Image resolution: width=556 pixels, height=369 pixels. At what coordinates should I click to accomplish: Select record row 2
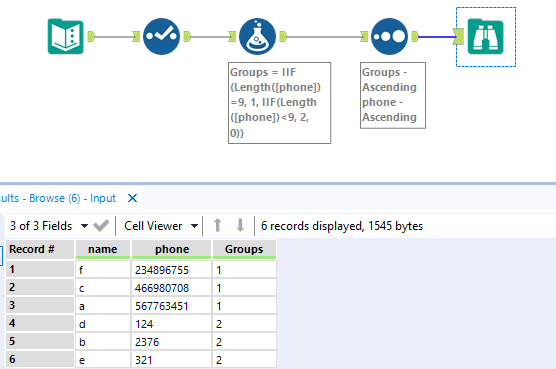tap(40, 287)
